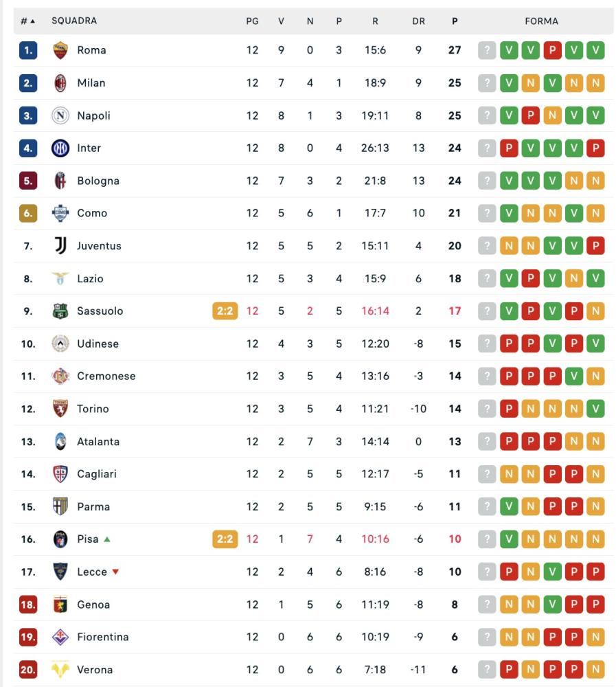Screen dimensions: 616x687
Task: Click the Sassuolo team crest
Action: [x=60, y=311]
